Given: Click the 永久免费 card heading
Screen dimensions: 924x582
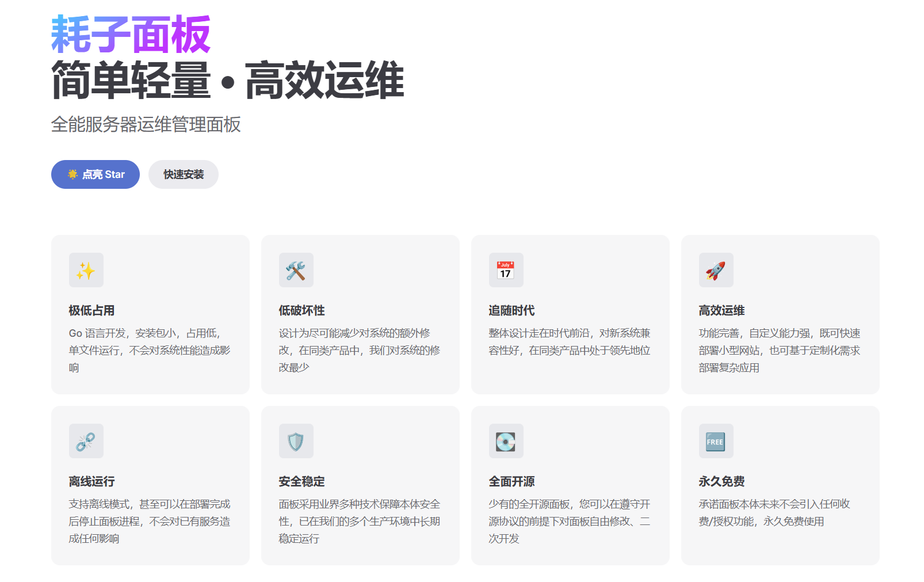Looking at the screenshot, I should pos(721,481).
